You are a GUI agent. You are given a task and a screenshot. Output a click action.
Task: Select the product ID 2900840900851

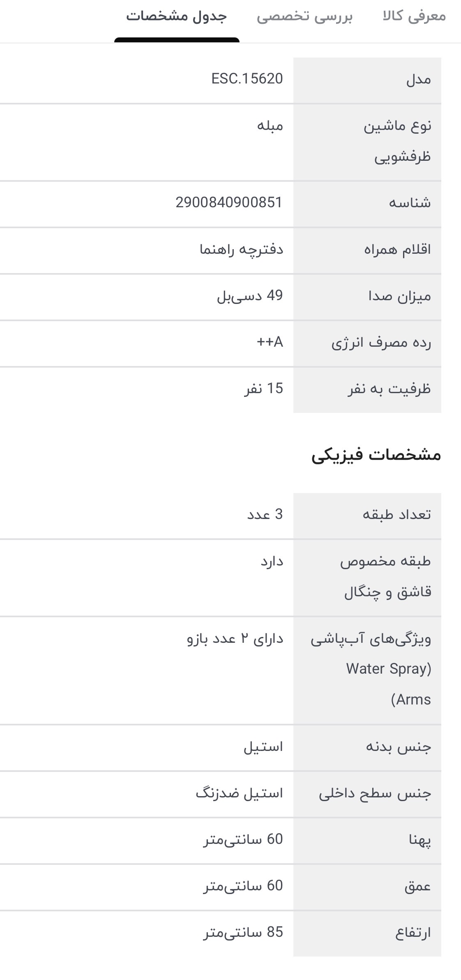pos(229,202)
